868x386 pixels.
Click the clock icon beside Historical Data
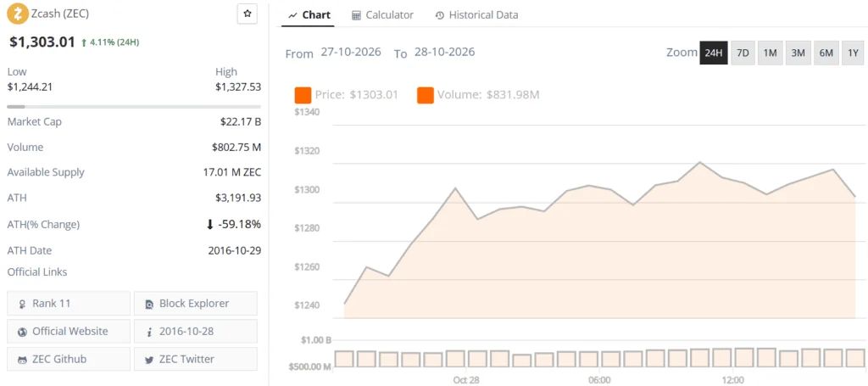pos(440,15)
